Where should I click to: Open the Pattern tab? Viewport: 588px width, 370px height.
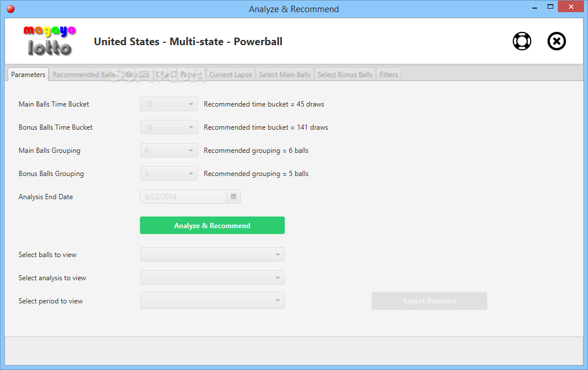[191, 74]
